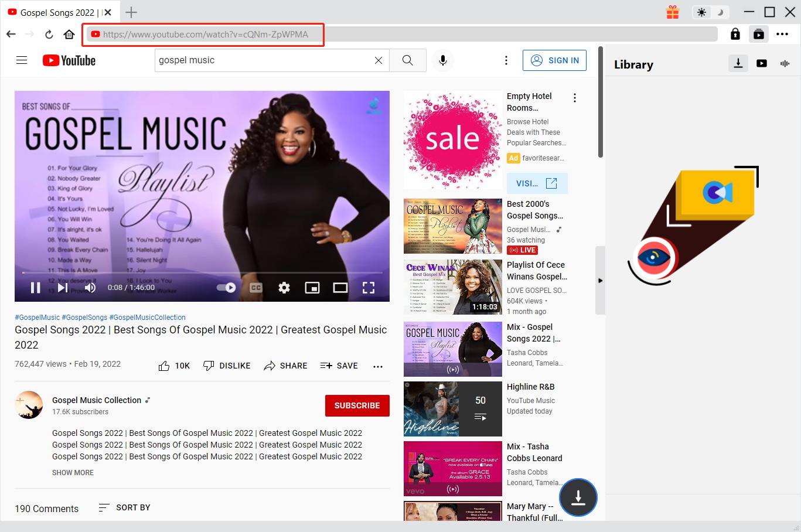The height and width of the screenshot is (532, 801).
Task: Close the Gospel Songs 2022 tab
Action: pos(108,12)
